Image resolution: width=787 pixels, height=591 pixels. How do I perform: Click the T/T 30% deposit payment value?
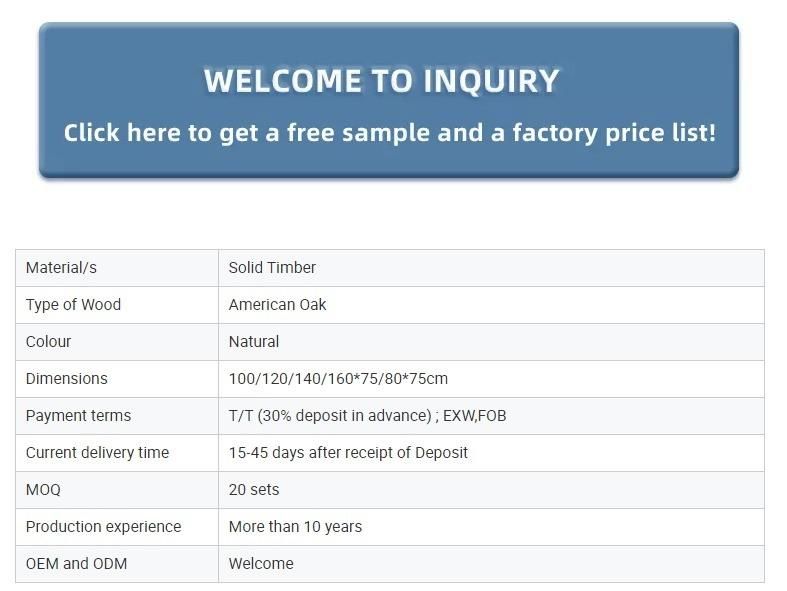click(367, 416)
